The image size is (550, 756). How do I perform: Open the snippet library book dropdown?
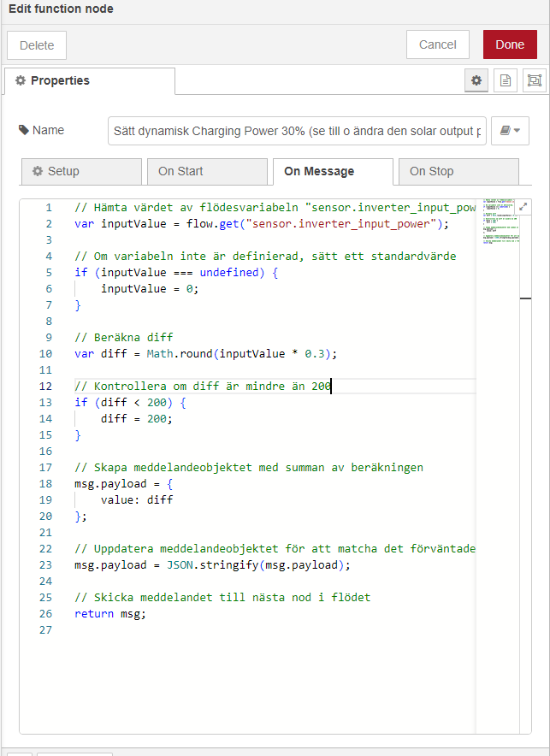tap(510, 131)
